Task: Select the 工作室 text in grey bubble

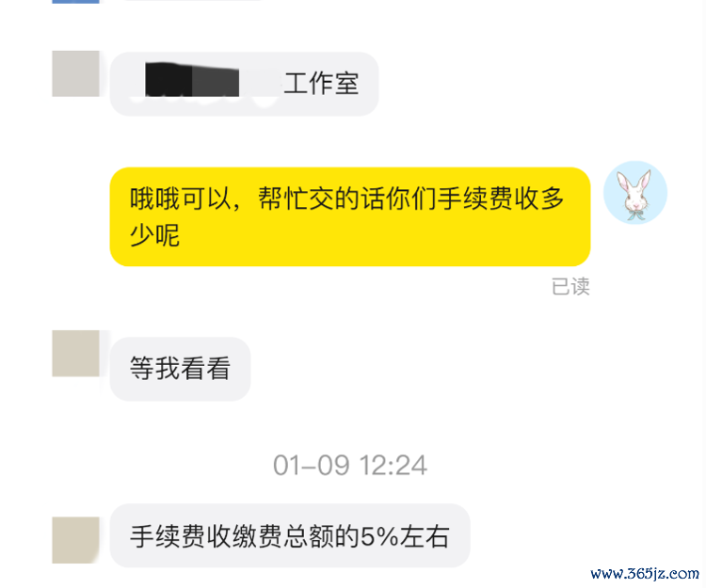Action: point(321,84)
